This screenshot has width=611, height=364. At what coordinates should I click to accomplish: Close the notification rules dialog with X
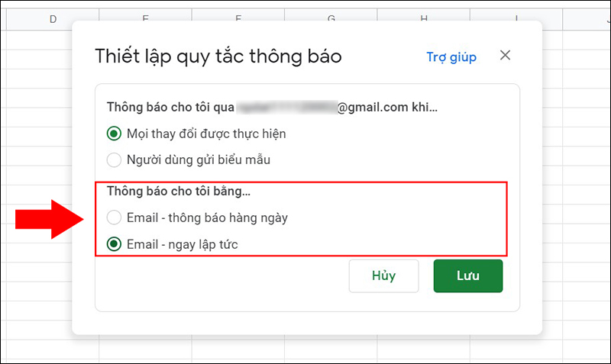505,56
